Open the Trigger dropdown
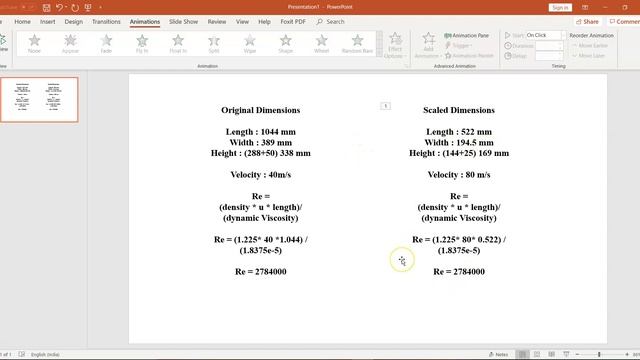 click(458, 46)
